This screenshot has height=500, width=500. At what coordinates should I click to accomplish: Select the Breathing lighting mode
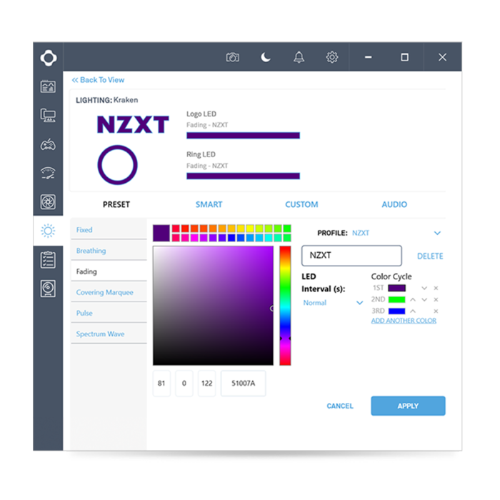109,251
